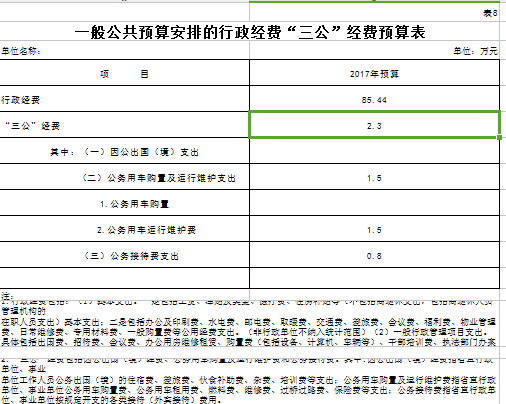This screenshot has width=506, height=404.
Task: Select the '单位名称:' cell
Action: [125, 51]
